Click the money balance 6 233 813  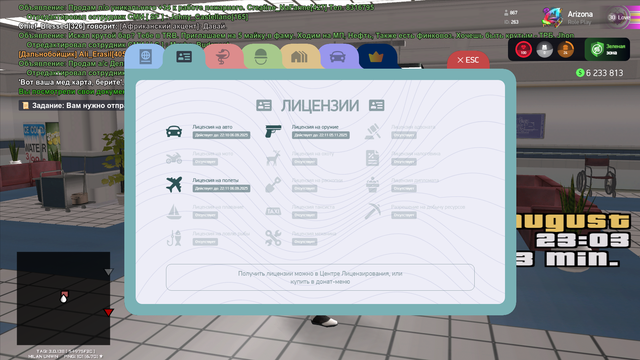pyautogui.click(x=604, y=73)
